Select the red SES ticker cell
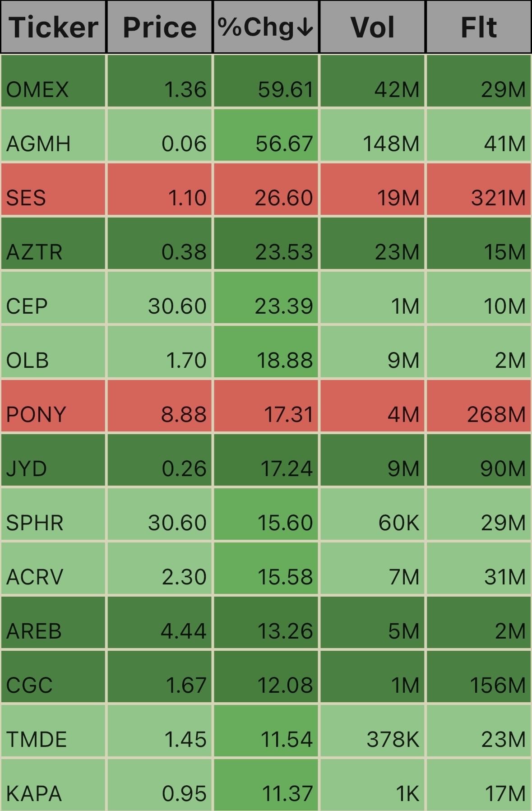Image resolution: width=532 pixels, height=811 pixels. click(53, 189)
